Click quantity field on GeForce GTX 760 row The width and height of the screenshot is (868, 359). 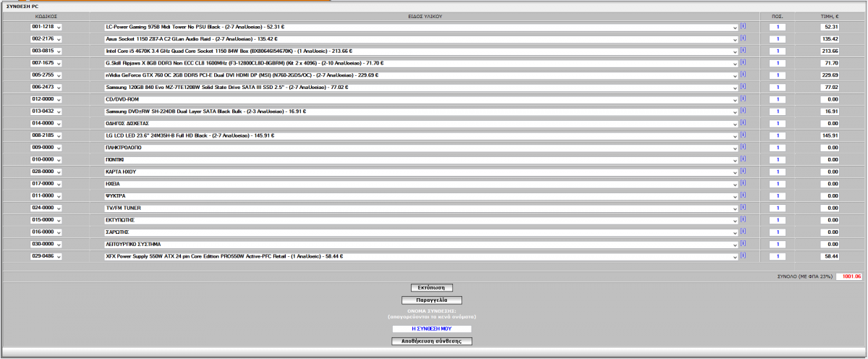point(778,75)
